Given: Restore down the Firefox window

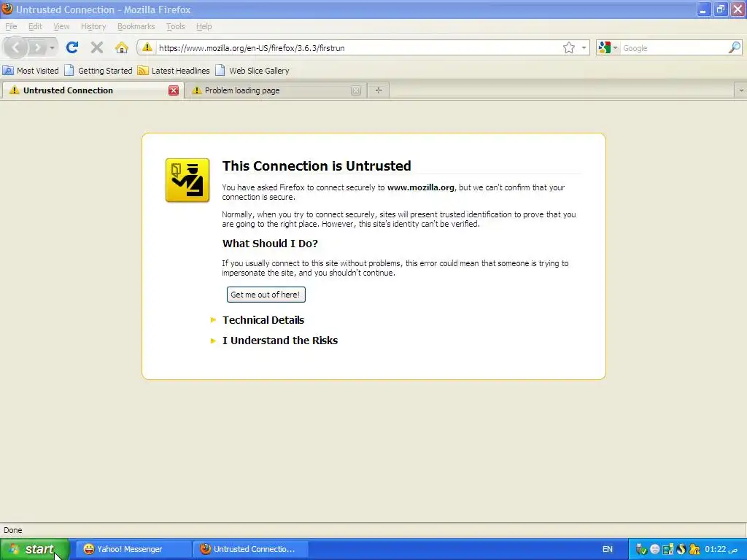Looking at the screenshot, I should pos(720,9).
